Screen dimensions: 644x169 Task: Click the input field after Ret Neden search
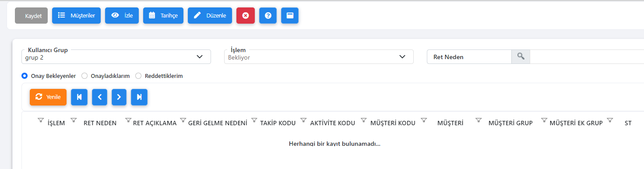coord(587,56)
